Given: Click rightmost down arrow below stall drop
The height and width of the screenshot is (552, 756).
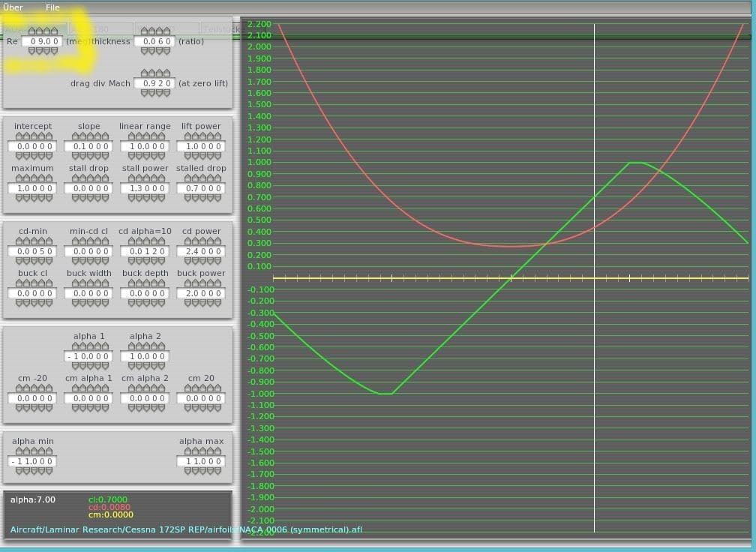Looking at the screenshot, I should (105, 198).
